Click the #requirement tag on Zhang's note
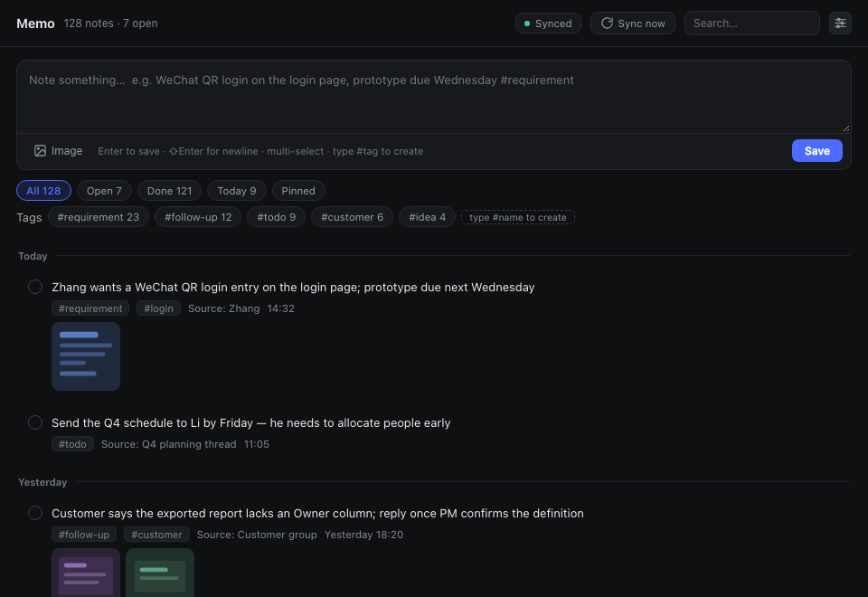Image resolution: width=868 pixels, height=597 pixels. pyautogui.click(x=90, y=308)
